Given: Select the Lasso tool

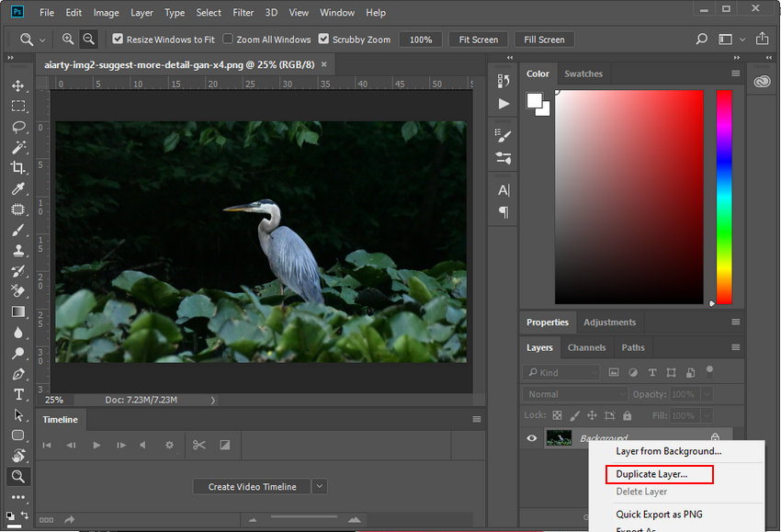Looking at the screenshot, I should 18,127.
